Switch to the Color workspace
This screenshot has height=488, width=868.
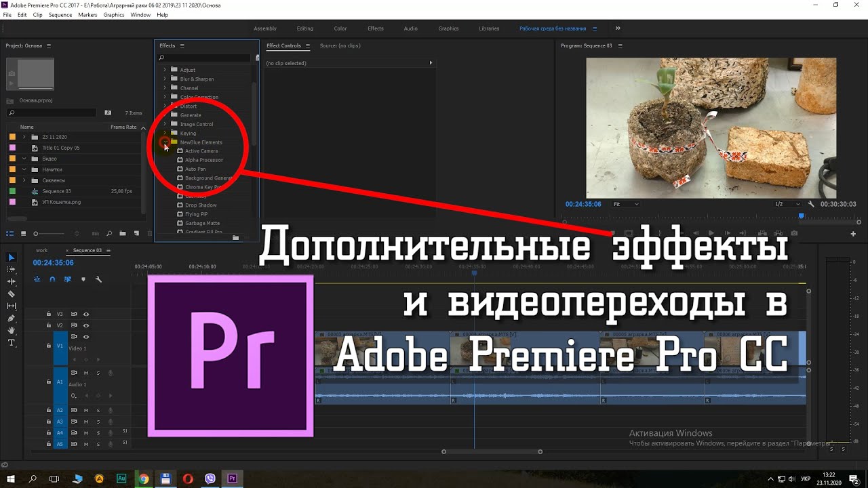340,28
